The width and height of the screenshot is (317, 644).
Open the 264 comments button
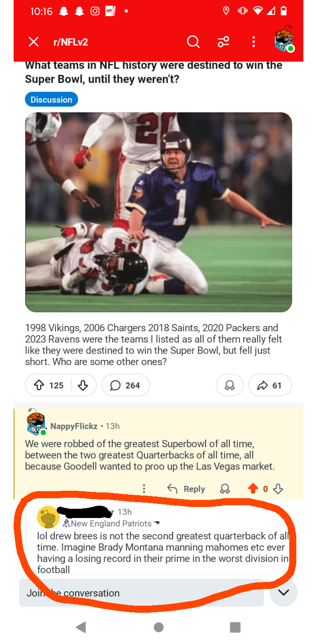coord(125,385)
